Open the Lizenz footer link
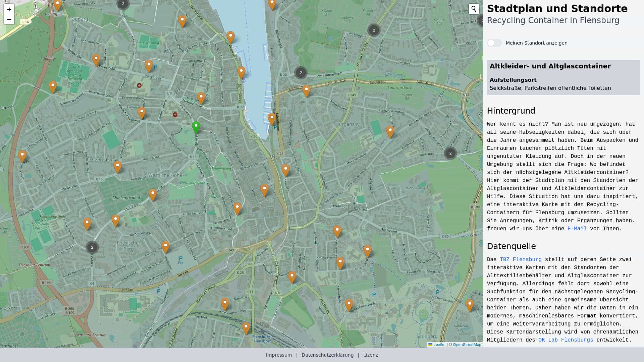644x362 pixels. click(x=370, y=355)
